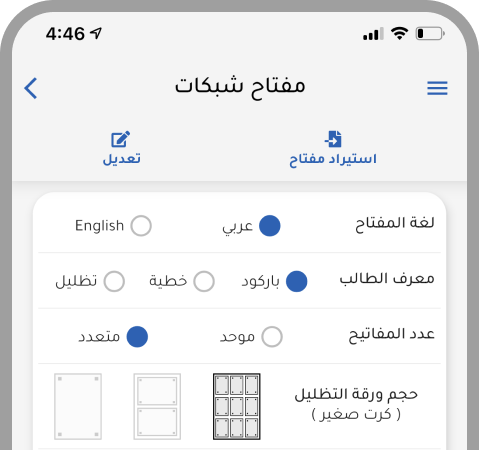Viewport: 479px width, 450px height.
Task: Tap the مفتاح شبكات page title
Action: 240,87
